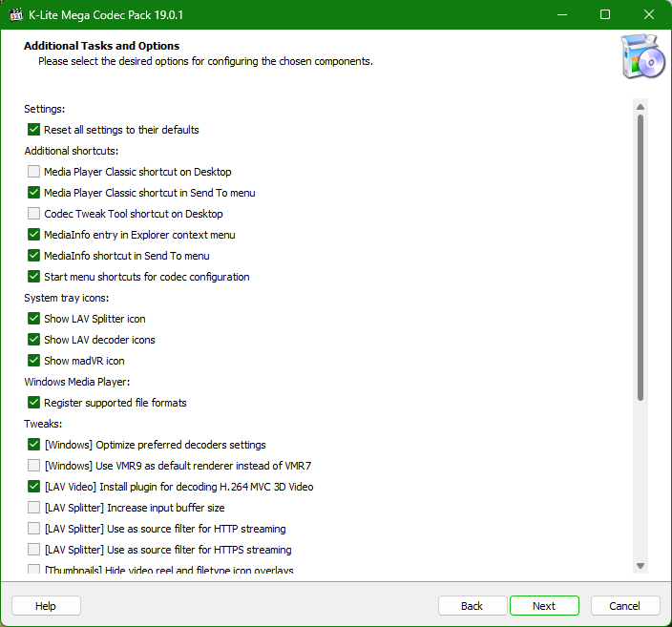Go back with the Back button
This screenshot has height=627, width=672.
(472, 606)
